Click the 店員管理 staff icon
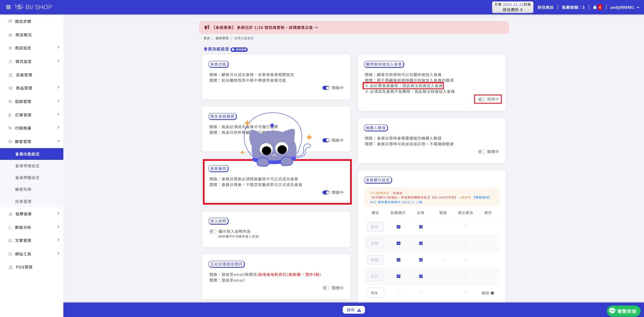644x317 pixels. click(10, 75)
